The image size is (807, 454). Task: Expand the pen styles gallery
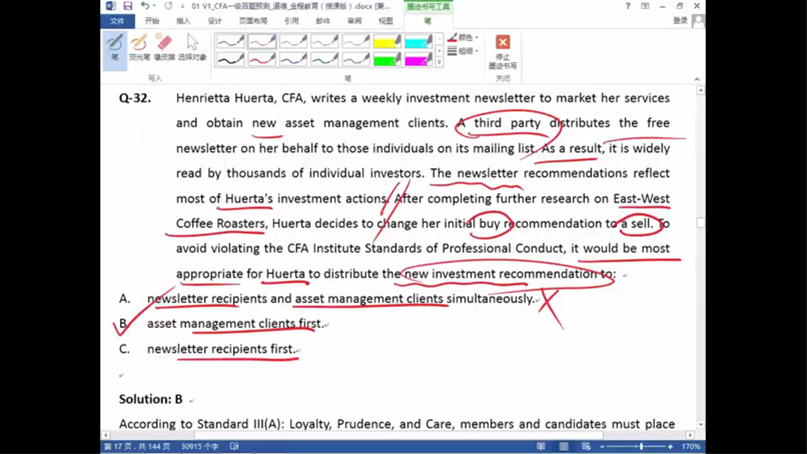coord(439,63)
